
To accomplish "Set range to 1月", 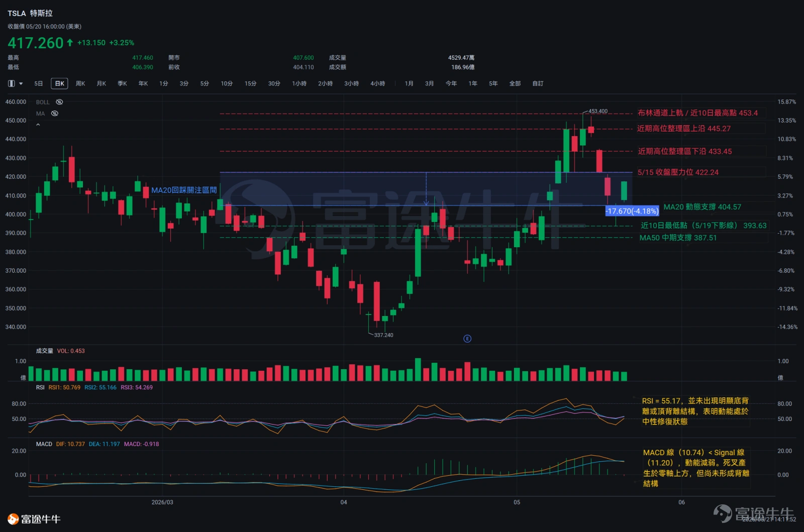I will pos(409,83).
